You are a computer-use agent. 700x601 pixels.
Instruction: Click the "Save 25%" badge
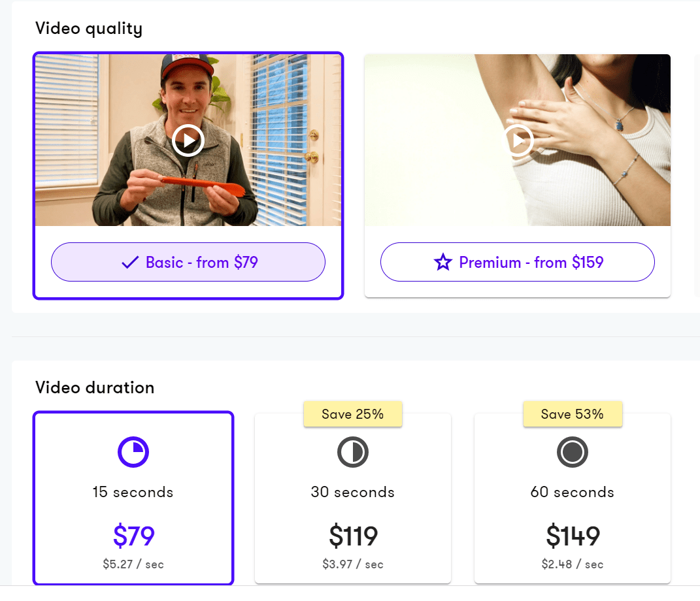click(x=353, y=414)
